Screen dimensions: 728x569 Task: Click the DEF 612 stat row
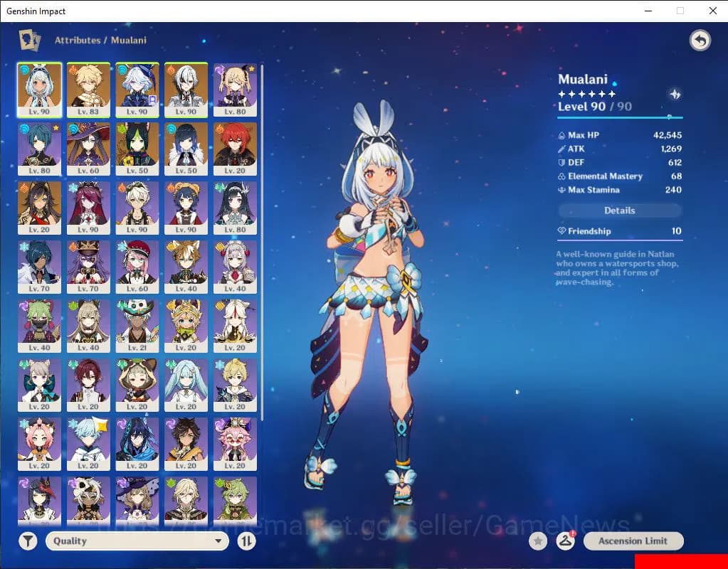click(620, 162)
